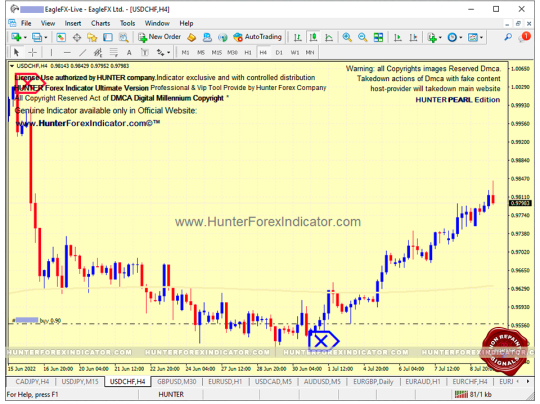
Task: Switch to Line Chart display
Action: tap(329, 37)
